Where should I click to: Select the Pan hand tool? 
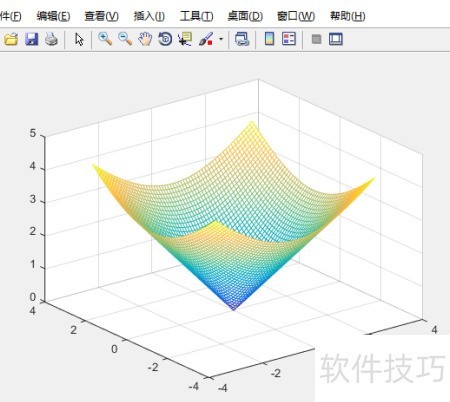point(145,39)
